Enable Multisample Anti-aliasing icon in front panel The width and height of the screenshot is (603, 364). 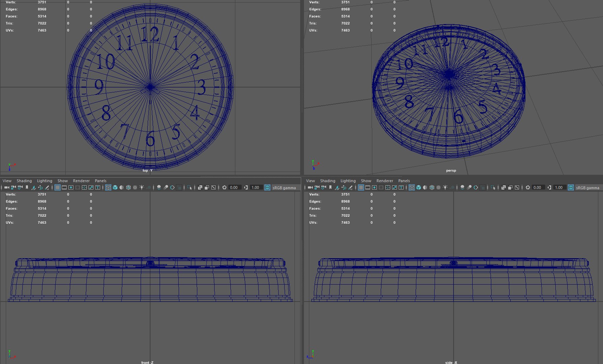pos(172,188)
